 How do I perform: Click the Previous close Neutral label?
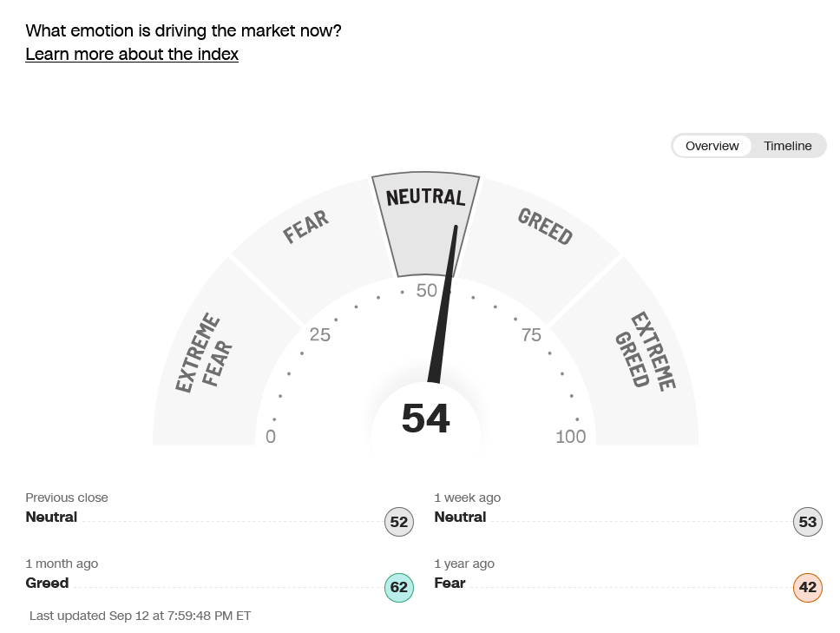point(51,517)
